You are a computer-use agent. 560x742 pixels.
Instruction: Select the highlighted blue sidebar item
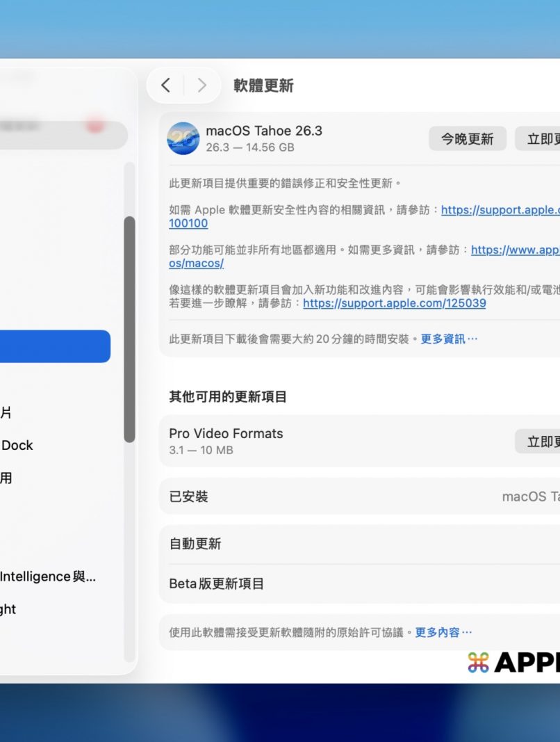(x=54, y=346)
